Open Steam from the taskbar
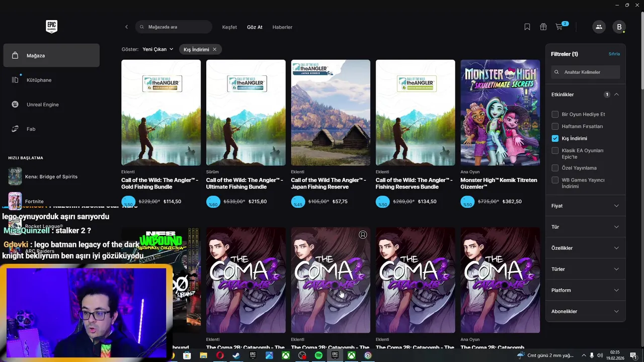The height and width of the screenshot is (362, 644). [236, 355]
